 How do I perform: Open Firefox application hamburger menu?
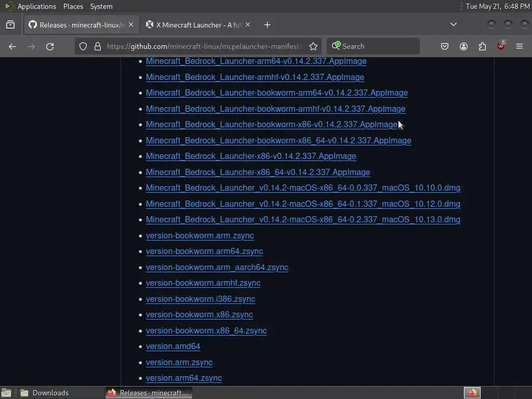click(520, 46)
